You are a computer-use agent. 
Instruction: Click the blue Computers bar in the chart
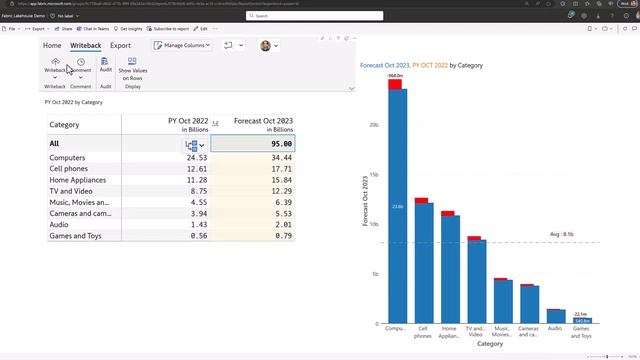point(398,206)
